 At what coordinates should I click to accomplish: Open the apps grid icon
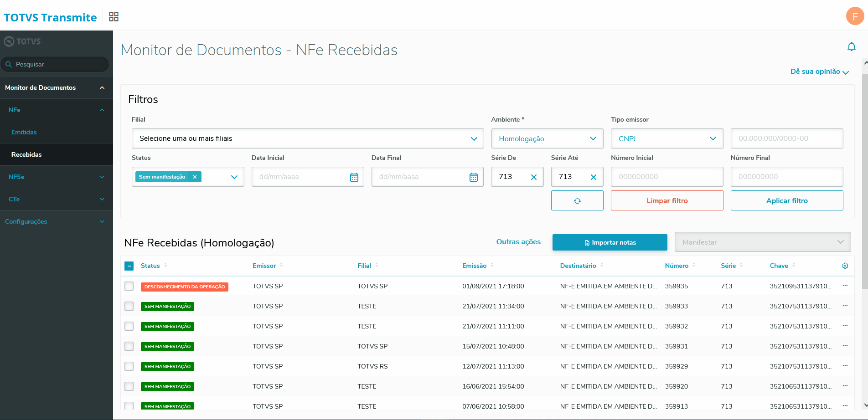[x=114, y=17]
